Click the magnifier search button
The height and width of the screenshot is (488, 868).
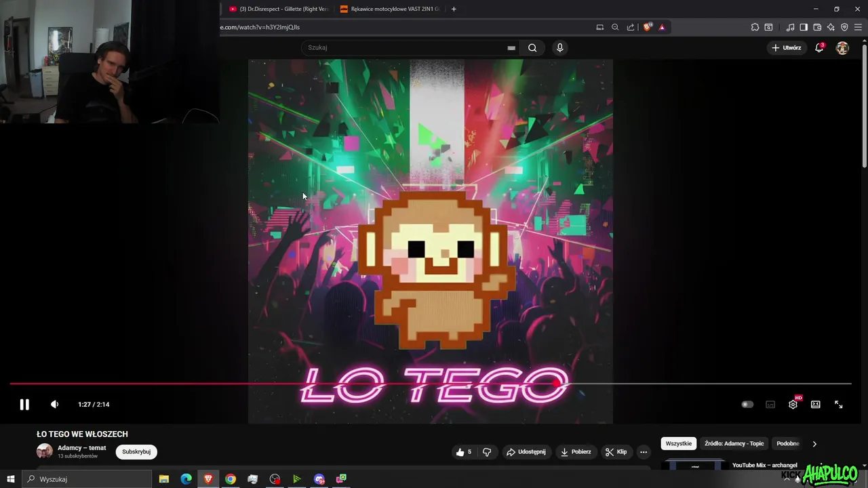coord(532,47)
